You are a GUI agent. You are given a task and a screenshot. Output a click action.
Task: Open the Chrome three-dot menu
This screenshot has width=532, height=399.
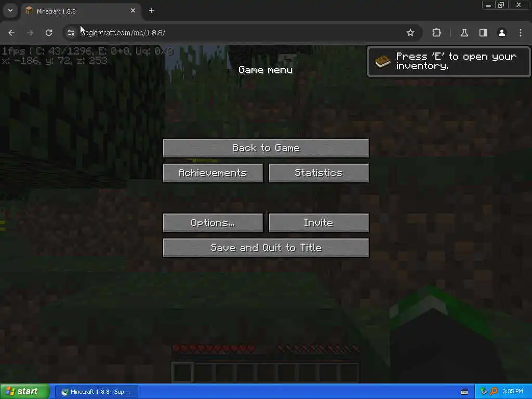pos(521,33)
